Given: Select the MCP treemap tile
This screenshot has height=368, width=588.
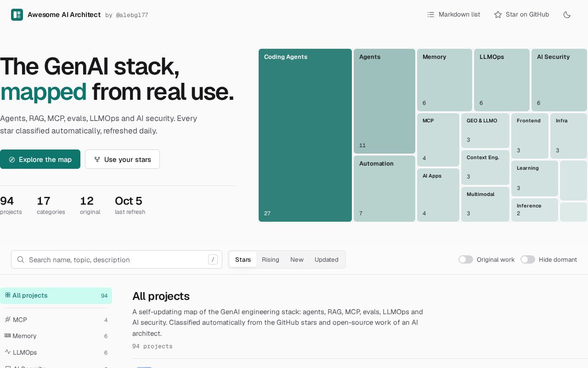Looking at the screenshot, I should point(438,140).
